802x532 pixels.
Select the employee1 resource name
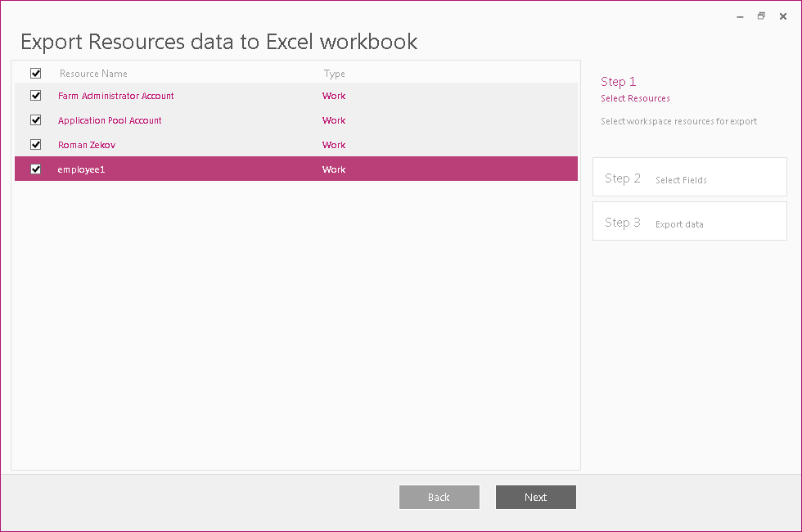(x=81, y=170)
